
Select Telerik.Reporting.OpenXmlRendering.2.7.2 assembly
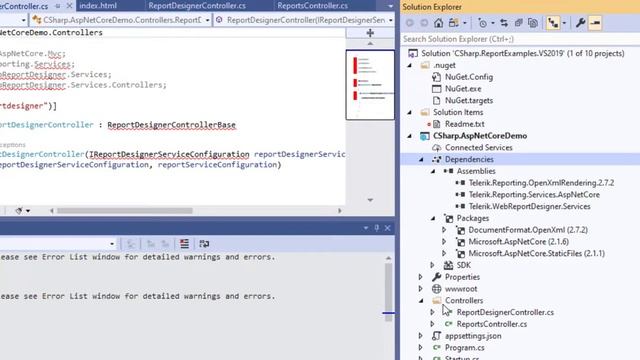tap(541, 183)
